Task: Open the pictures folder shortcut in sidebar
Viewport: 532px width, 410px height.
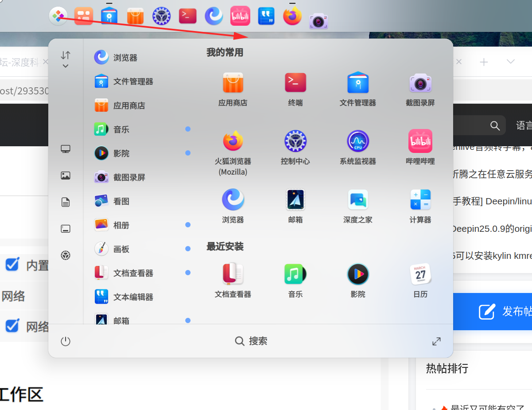Action: tap(66, 176)
